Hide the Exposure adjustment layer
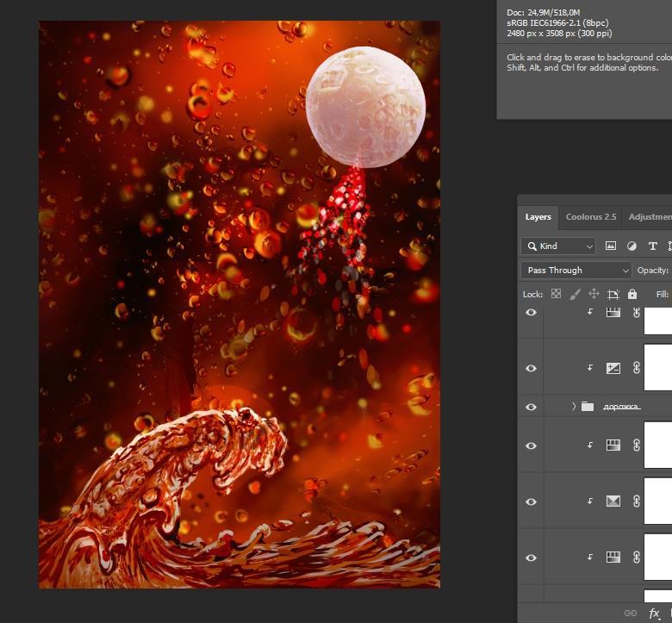This screenshot has width=672, height=623. point(531,368)
